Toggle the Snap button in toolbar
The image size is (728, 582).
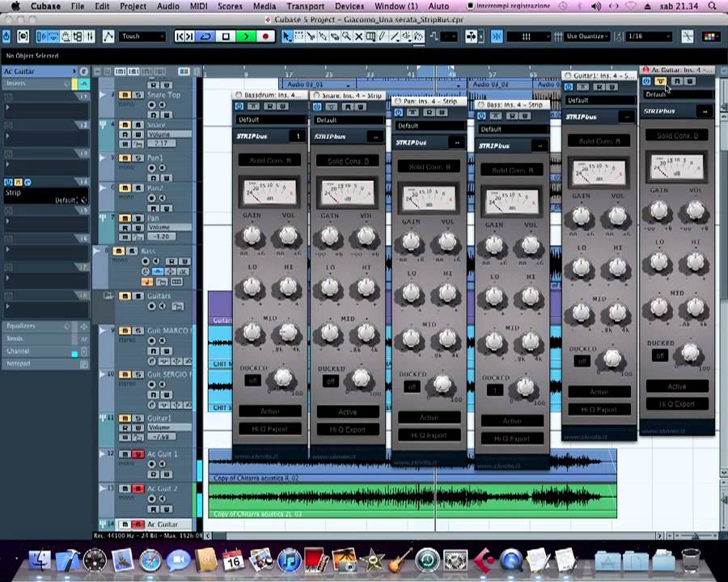pyautogui.click(x=497, y=36)
